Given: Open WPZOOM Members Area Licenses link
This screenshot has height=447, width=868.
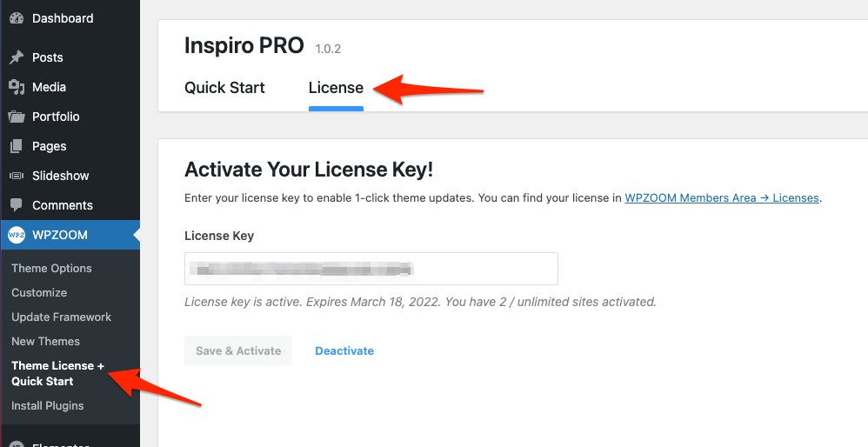Looking at the screenshot, I should point(722,198).
